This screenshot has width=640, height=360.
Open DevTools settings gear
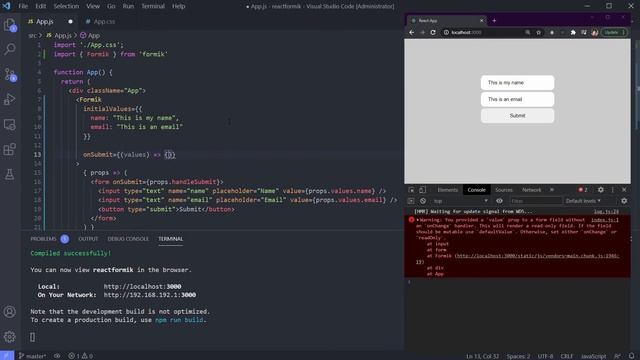(600, 190)
